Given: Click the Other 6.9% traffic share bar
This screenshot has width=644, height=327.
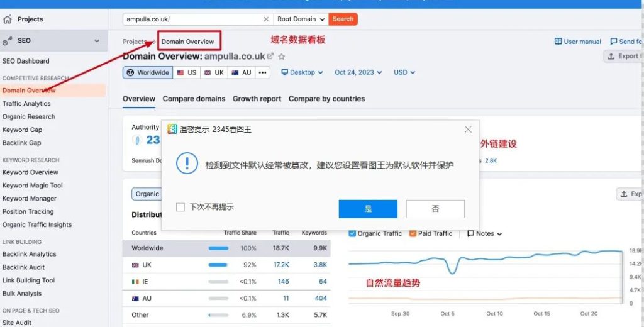Looking at the screenshot, I should pyautogui.click(x=218, y=316).
